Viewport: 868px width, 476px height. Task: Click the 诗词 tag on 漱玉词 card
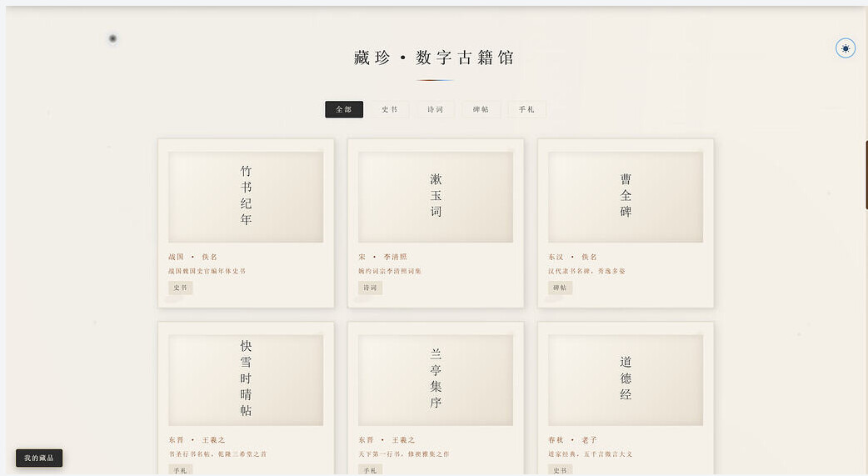point(371,288)
